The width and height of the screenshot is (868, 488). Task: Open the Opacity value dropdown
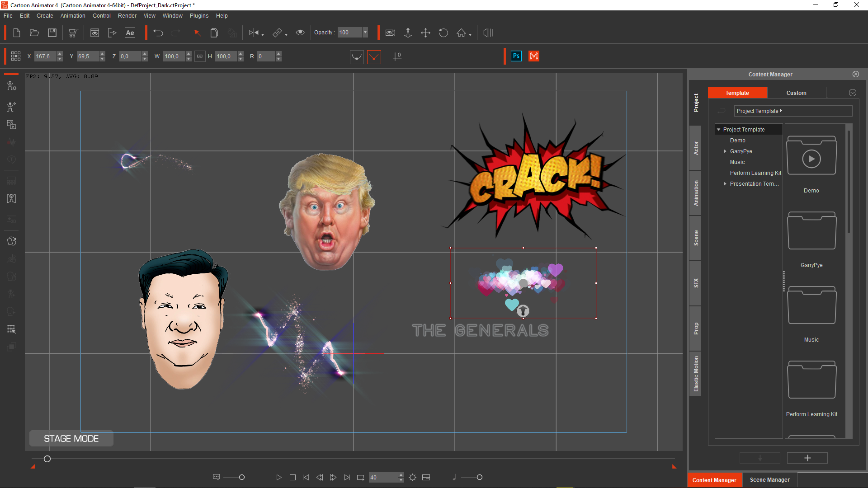[365, 33]
